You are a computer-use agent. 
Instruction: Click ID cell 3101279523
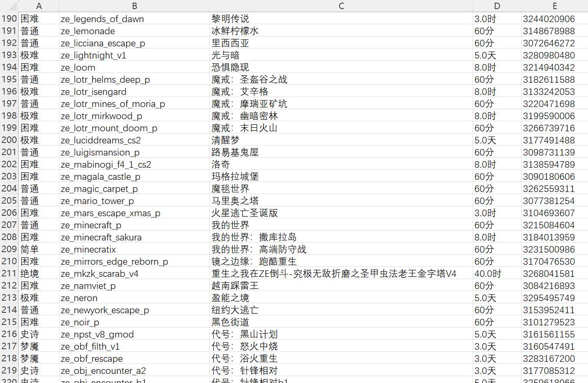click(555, 322)
